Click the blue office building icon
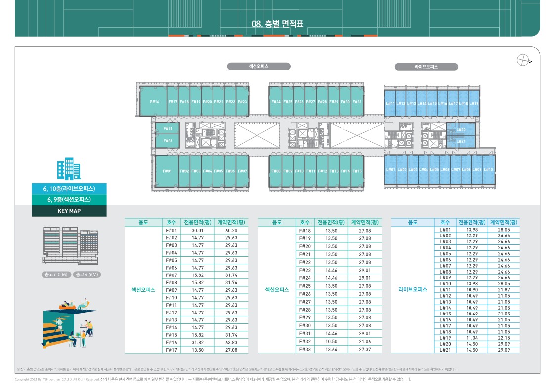The width and height of the screenshot is (555, 392). pos(65,169)
